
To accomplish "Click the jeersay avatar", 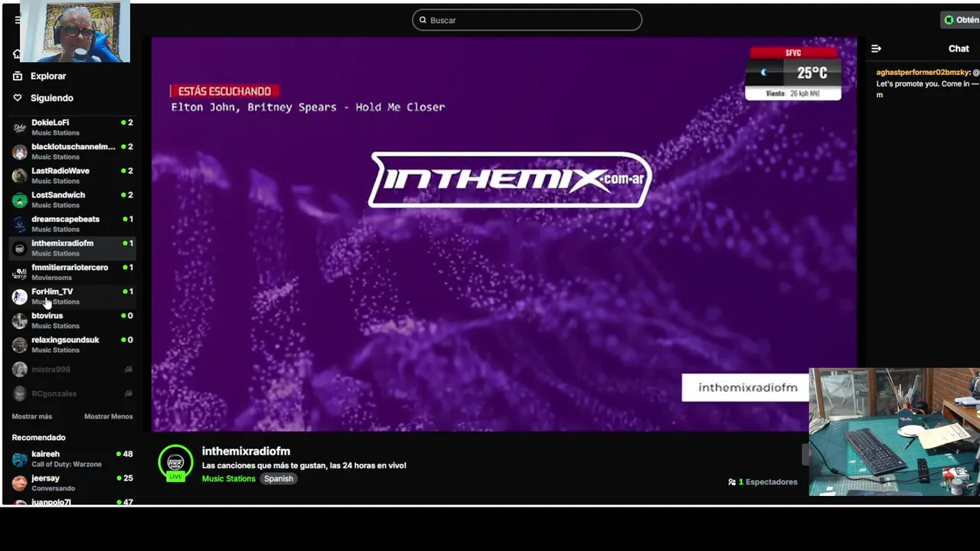I will (20, 483).
